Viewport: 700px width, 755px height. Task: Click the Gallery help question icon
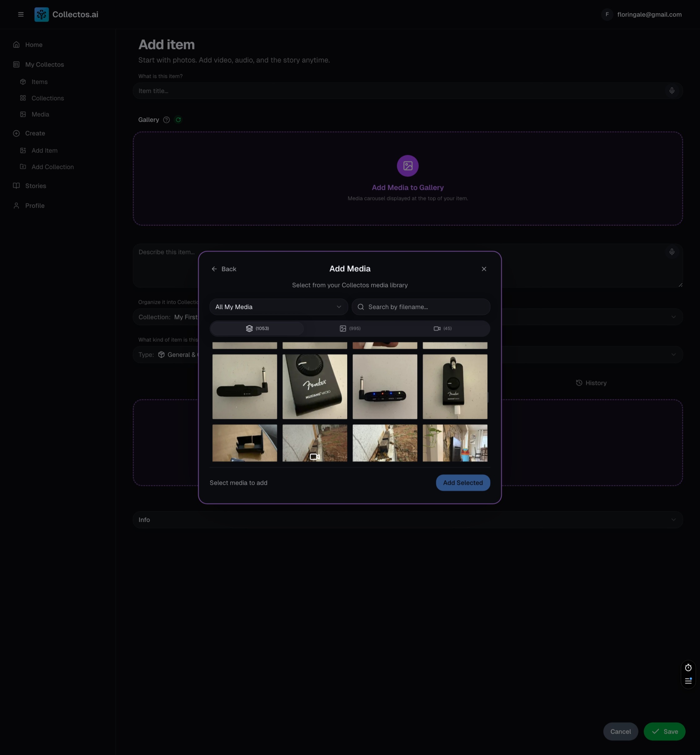(x=166, y=120)
